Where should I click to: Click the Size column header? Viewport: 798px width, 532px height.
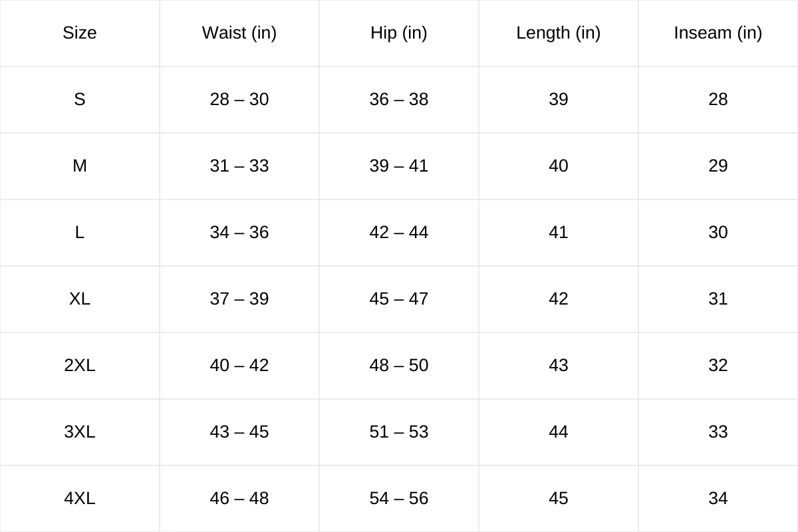(80, 33)
